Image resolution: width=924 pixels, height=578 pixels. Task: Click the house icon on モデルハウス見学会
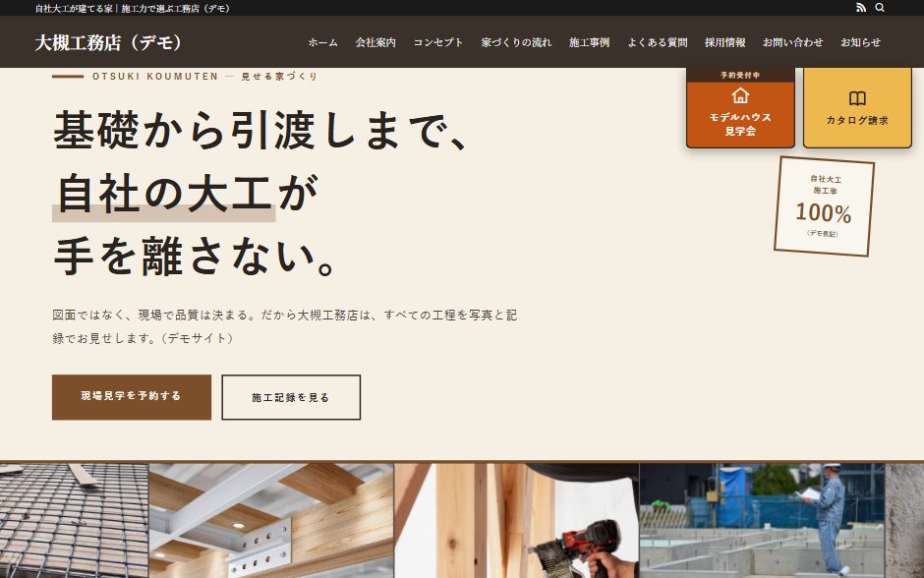[x=740, y=95]
